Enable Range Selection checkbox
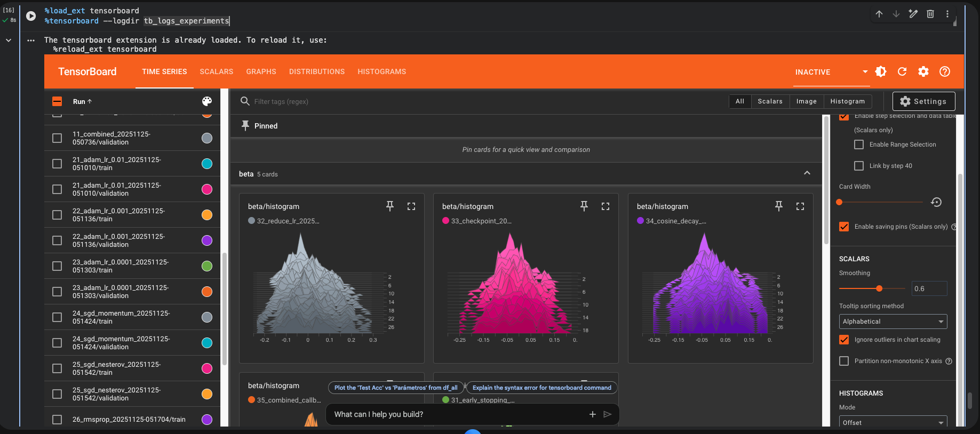 859,144
